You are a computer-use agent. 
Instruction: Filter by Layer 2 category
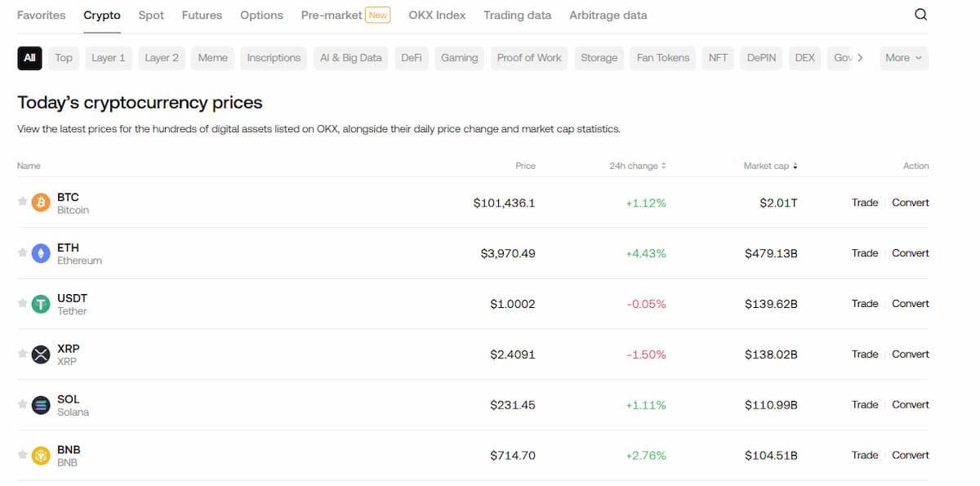pos(162,58)
